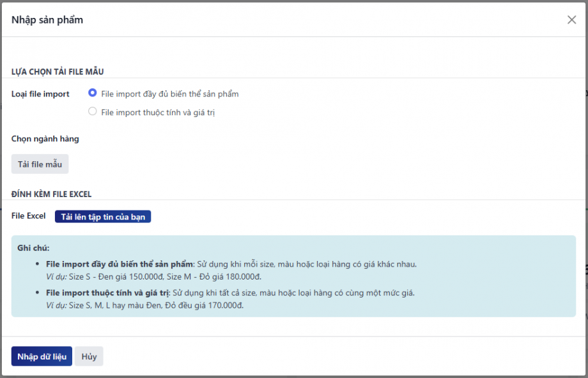Click bold 'File import đầy đủ biến thể sản phẩm' in notes
This screenshot has height=378, width=588.
point(120,264)
